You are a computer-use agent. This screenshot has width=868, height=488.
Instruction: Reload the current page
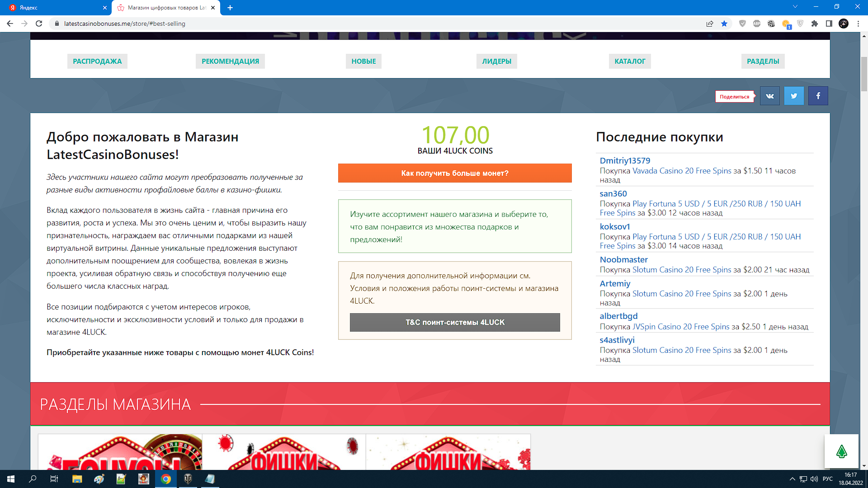point(39,23)
